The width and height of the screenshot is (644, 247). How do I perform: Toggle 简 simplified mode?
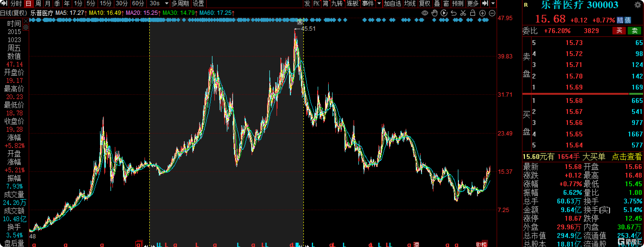pyautogui.click(x=326, y=4)
